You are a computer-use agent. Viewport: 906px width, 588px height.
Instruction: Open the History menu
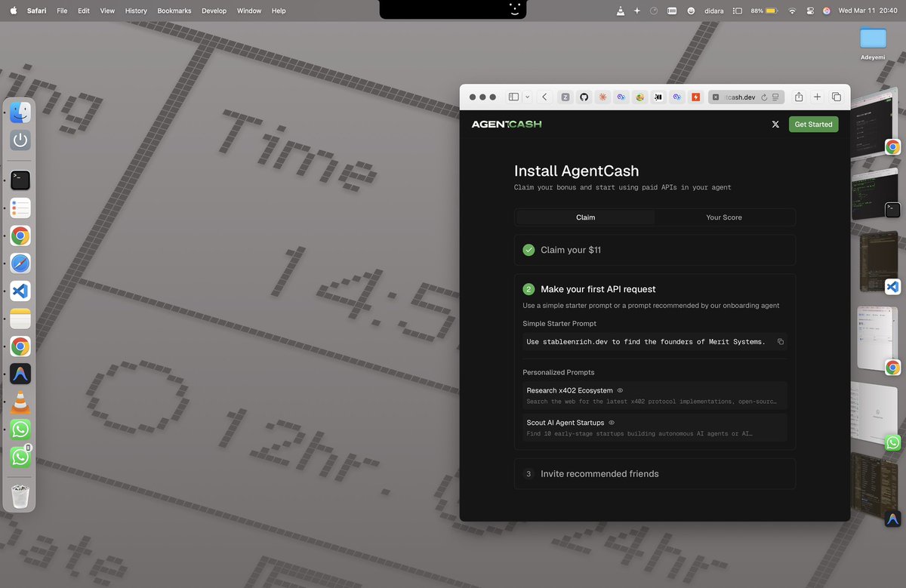(136, 11)
